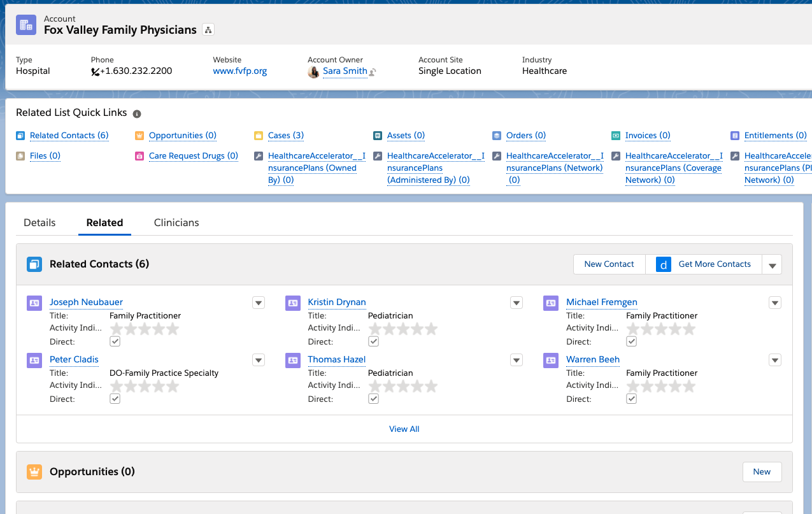Click wrench icon for InsurancePlans (Administered By)

377,156
